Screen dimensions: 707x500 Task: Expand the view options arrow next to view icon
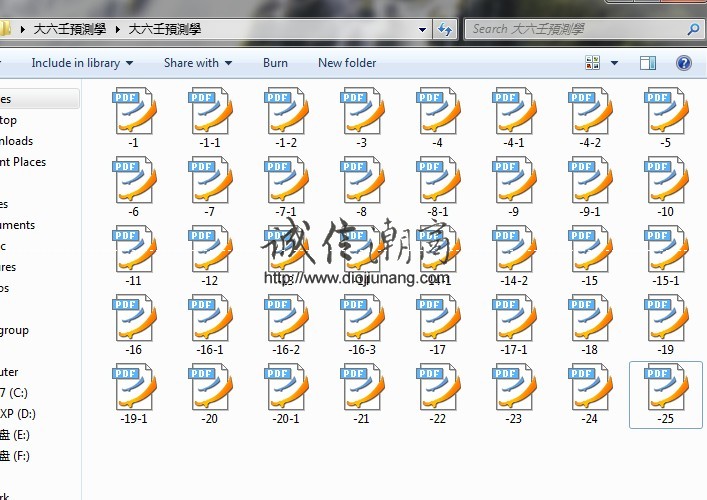tap(614, 63)
